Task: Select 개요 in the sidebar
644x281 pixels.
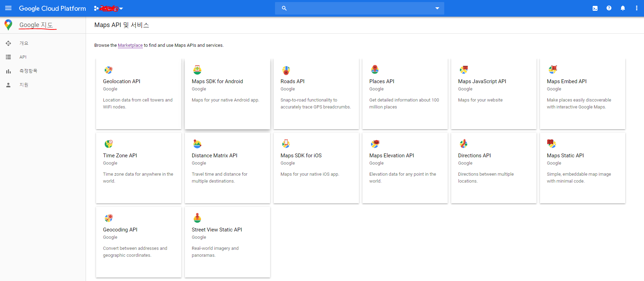Action: [24, 43]
